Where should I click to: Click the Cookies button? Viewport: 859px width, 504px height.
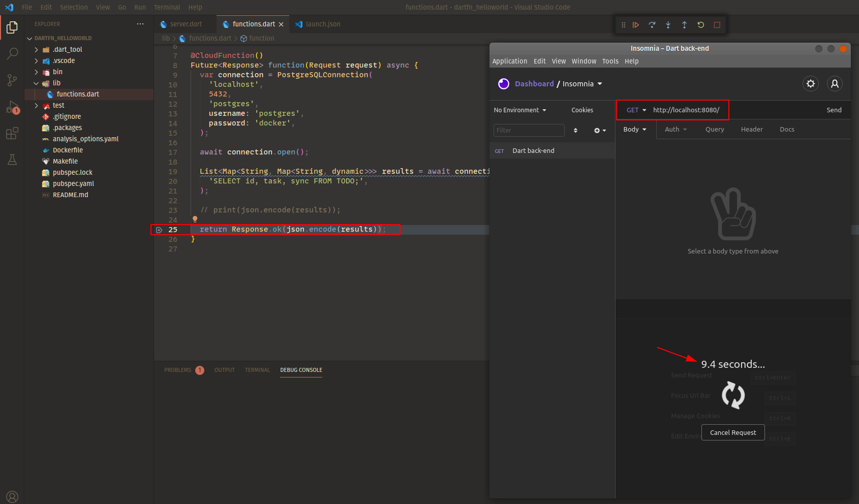coord(582,110)
